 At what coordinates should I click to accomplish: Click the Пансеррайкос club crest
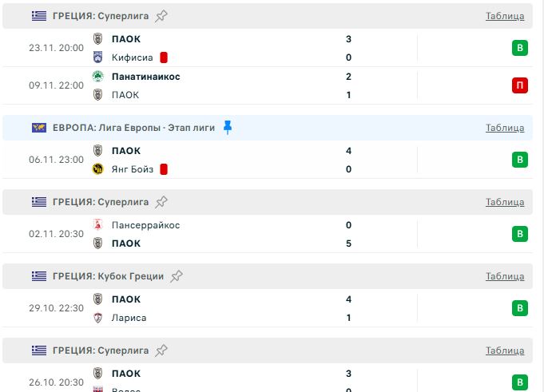(97, 225)
